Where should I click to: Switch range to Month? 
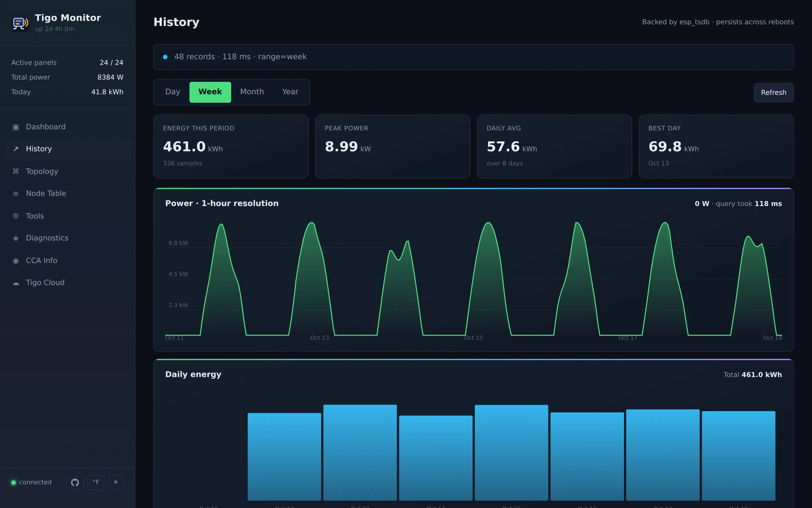coord(252,92)
